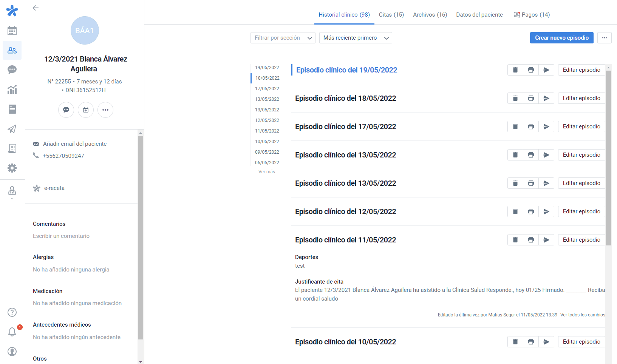Open the paper plane campaigns icon in sidebar
Screen dimensions: 617x364
pyautogui.click(x=12, y=129)
